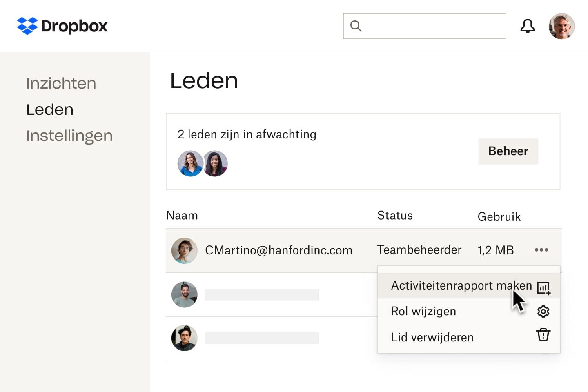Open the notifications bell
The image size is (588, 392).
(x=528, y=26)
